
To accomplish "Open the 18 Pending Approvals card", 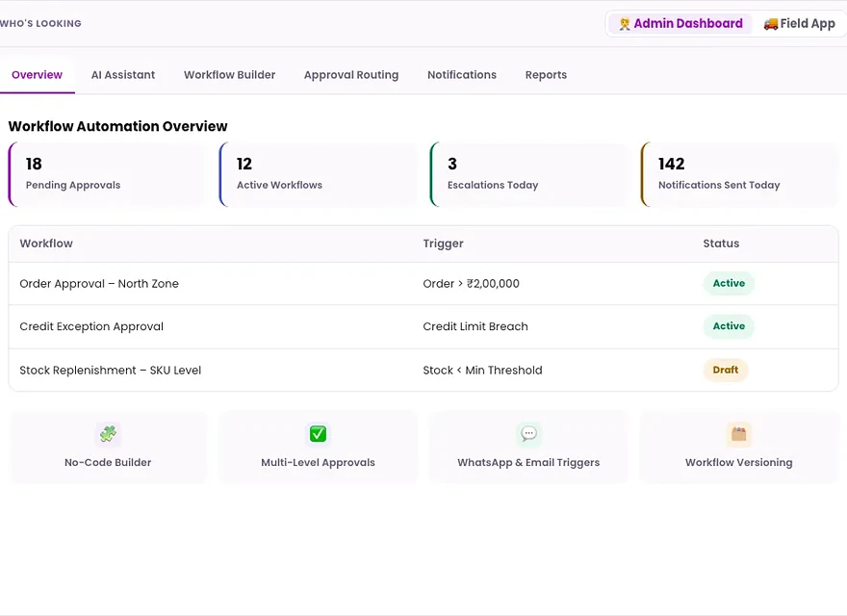I will pos(107,174).
